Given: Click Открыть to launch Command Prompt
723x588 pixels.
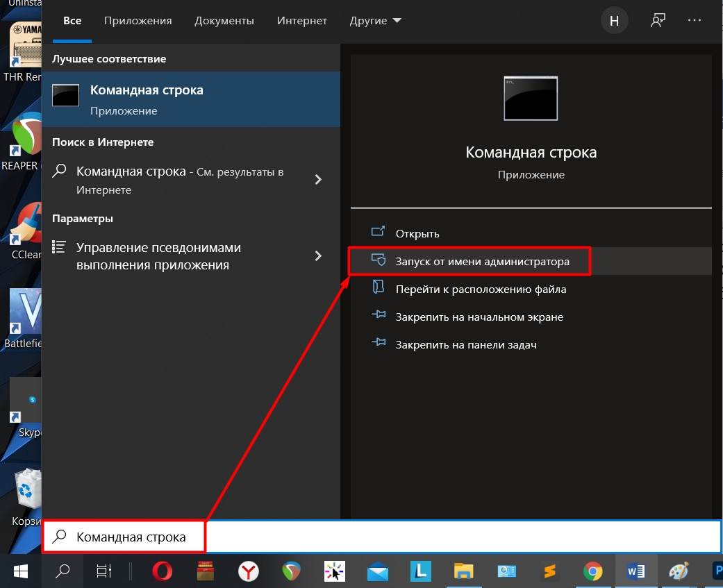Looking at the screenshot, I should click(x=531, y=234).
